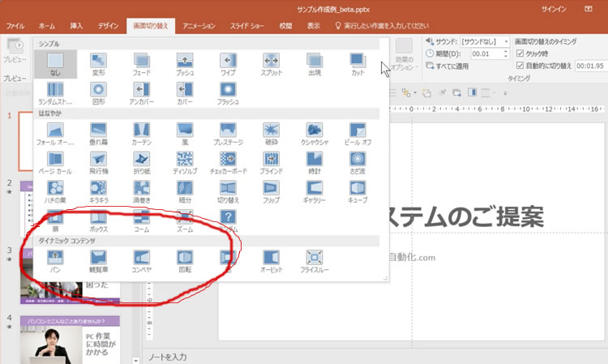Apply the 変形 (Morph) transition
The width and height of the screenshot is (608, 364).
pyautogui.click(x=98, y=64)
